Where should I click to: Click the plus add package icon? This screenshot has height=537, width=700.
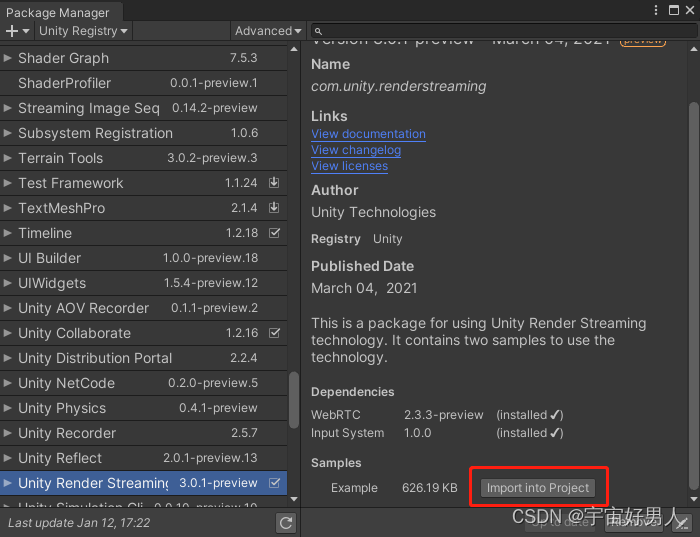pyautogui.click(x=17, y=31)
